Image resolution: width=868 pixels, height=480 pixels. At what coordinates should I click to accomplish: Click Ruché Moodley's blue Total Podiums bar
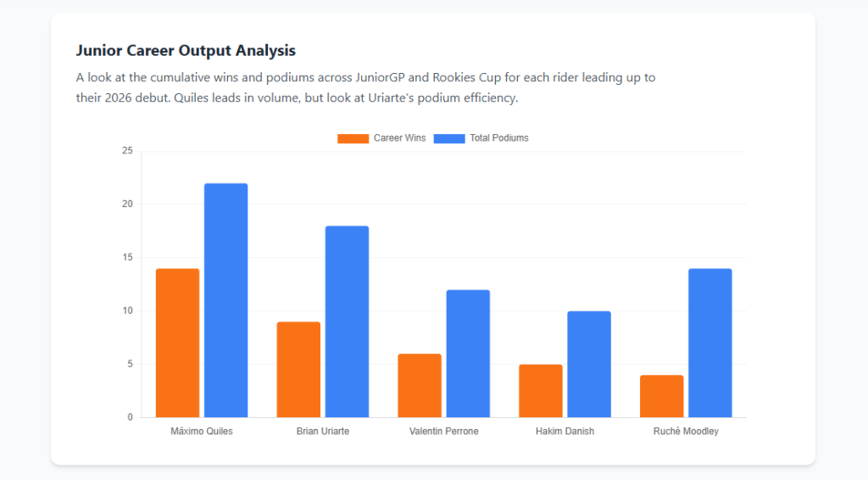pyautogui.click(x=710, y=343)
